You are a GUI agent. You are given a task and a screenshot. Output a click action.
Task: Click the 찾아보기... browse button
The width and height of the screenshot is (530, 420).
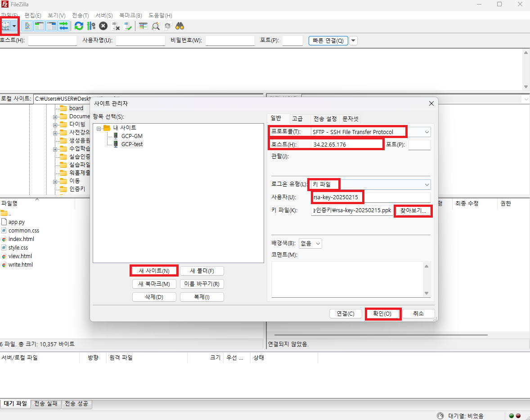pyautogui.click(x=413, y=210)
